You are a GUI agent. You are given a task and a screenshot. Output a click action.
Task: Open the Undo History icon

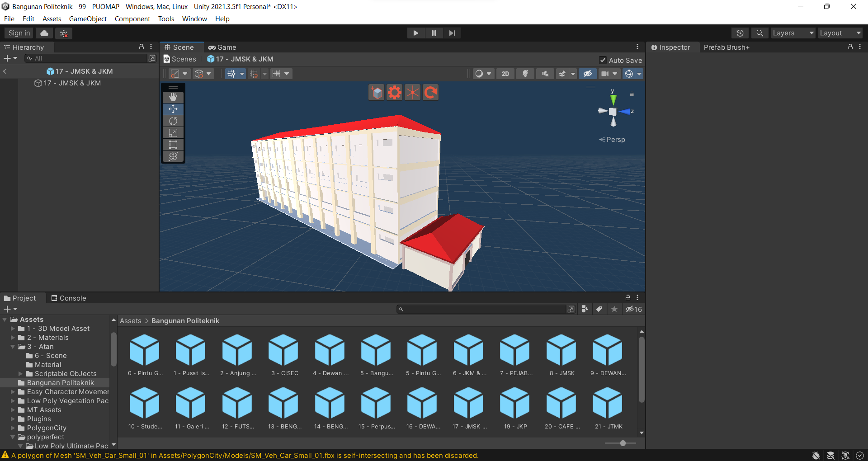coord(740,33)
